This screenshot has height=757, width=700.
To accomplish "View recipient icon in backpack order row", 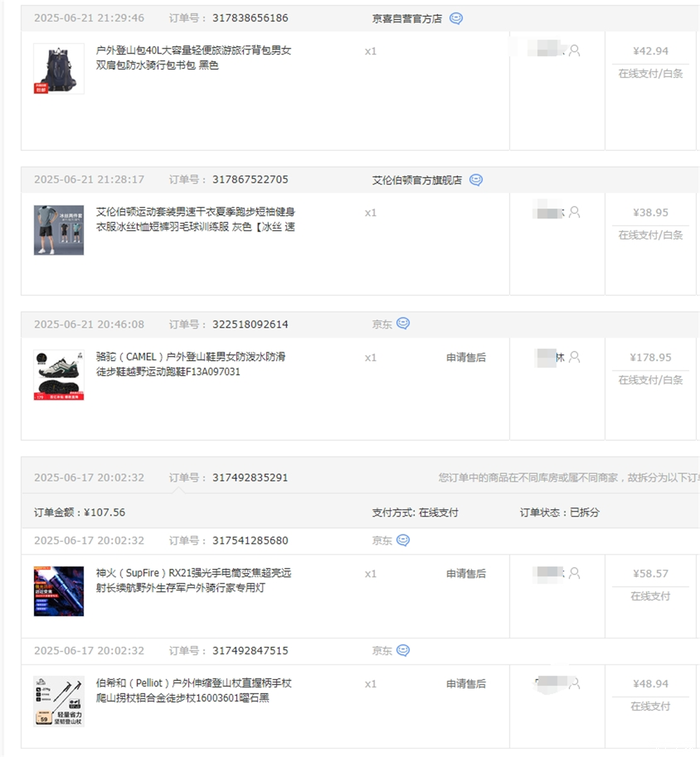I will pyautogui.click(x=574, y=51).
